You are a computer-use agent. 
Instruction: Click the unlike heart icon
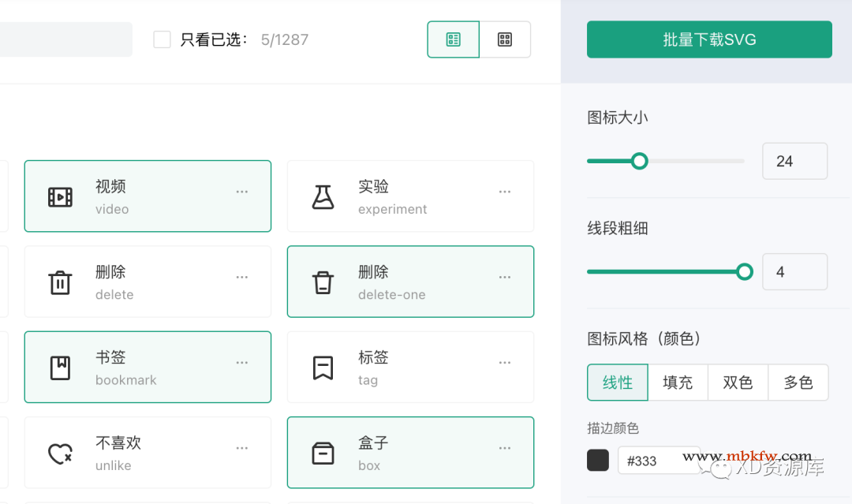60,454
